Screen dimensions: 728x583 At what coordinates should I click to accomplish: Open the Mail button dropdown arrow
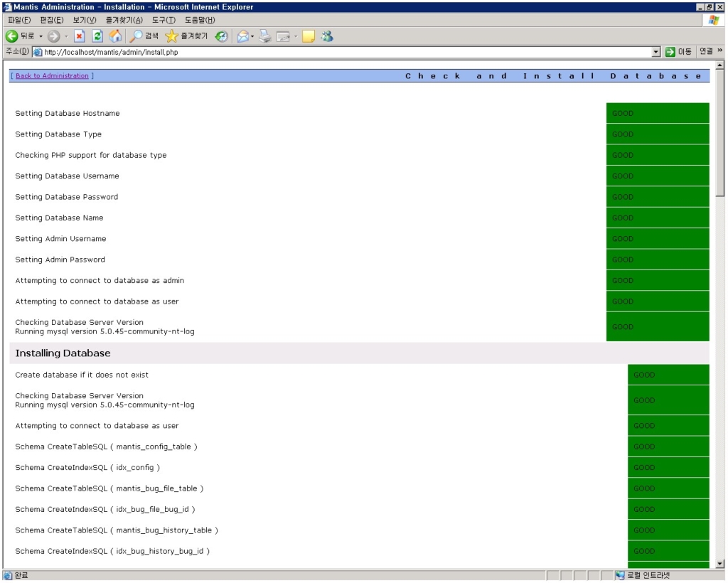(252, 36)
